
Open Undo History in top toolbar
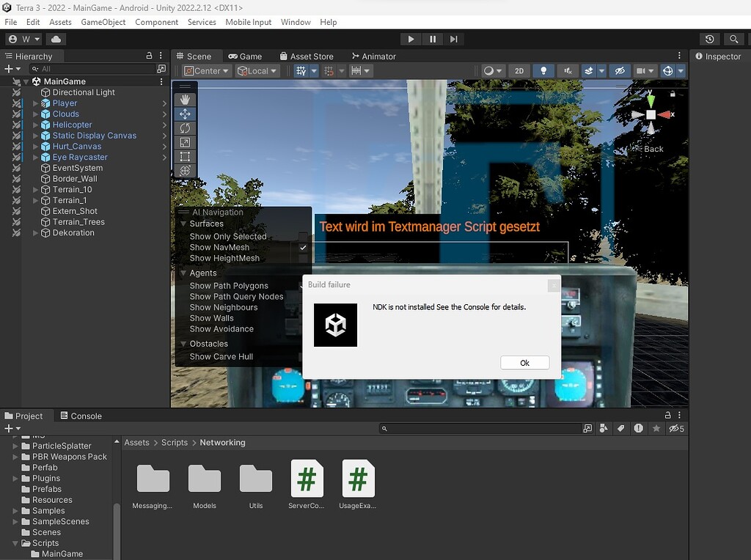click(x=709, y=39)
